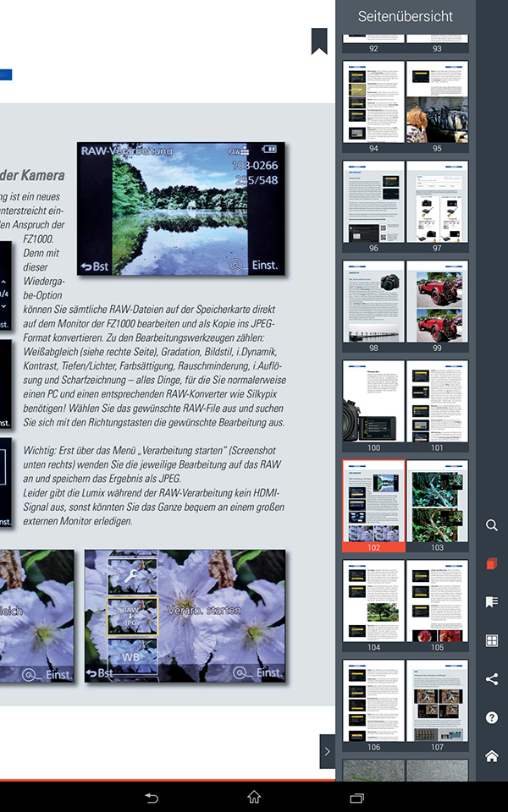Tap the Android home button
This screenshot has width=508, height=812.
tap(254, 797)
